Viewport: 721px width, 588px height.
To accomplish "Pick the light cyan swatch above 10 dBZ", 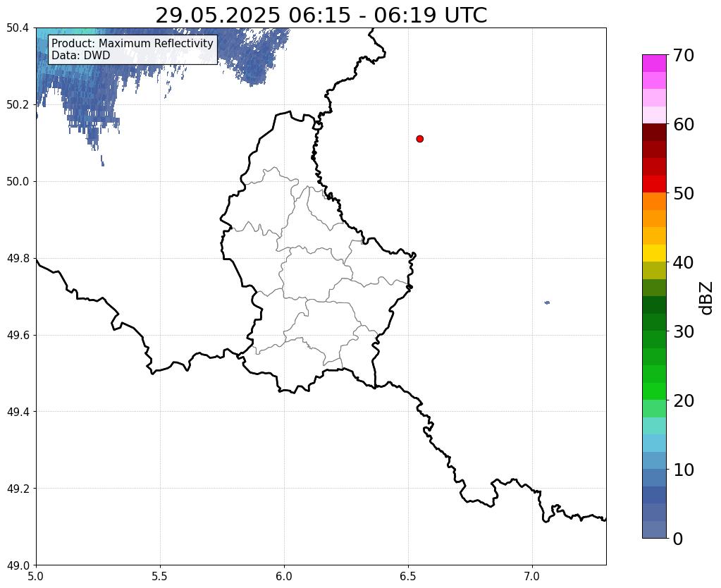I will (x=654, y=443).
